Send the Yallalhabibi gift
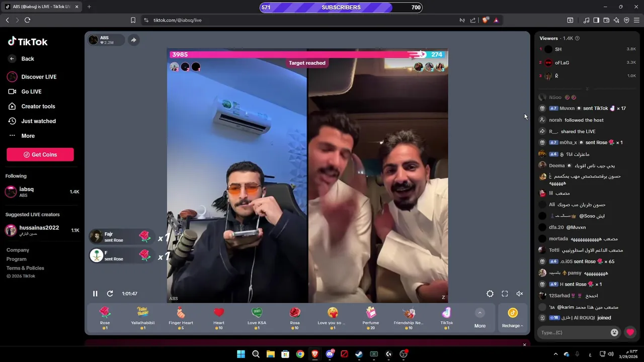 143,318
